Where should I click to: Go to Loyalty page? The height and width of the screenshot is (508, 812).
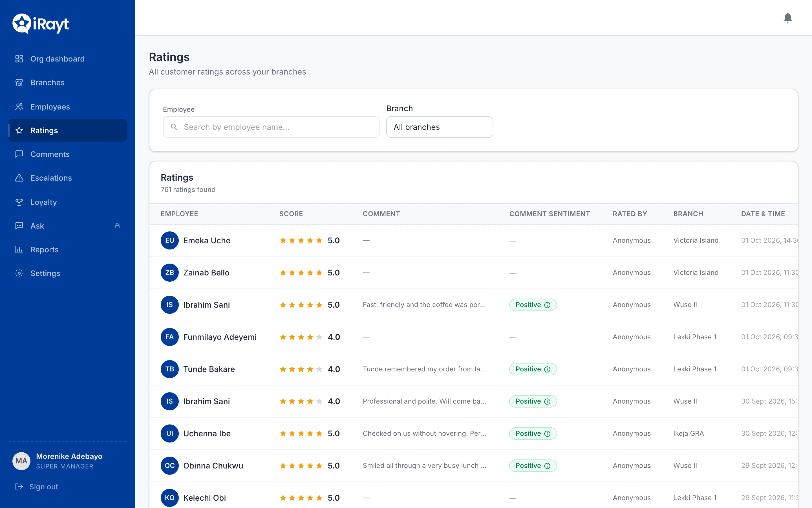(x=67, y=202)
